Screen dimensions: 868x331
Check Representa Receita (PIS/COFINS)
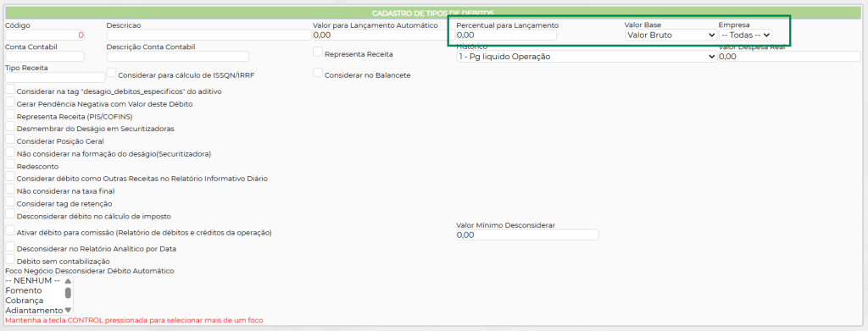click(10, 114)
